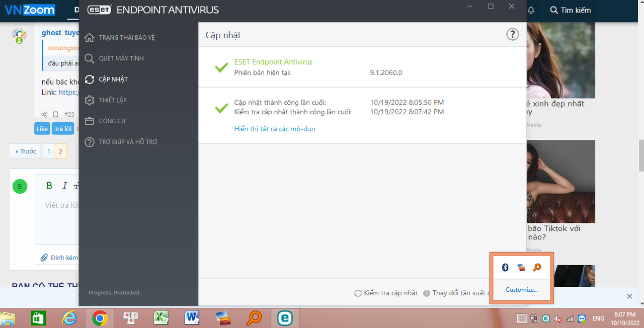The height and width of the screenshot is (328, 644).
Task: Click the muted volume icon in tray
Action: pos(557,318)
